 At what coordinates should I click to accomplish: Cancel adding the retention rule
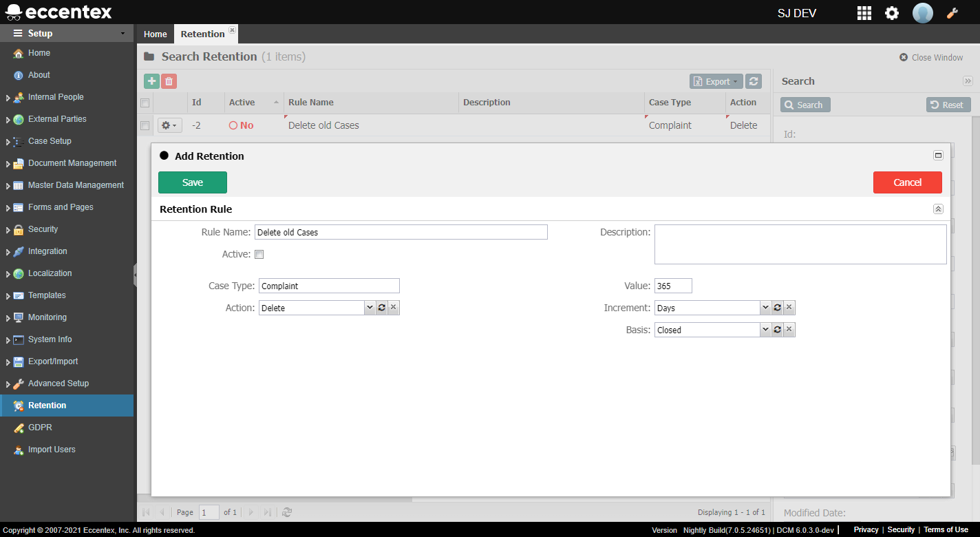pos(908,182)
